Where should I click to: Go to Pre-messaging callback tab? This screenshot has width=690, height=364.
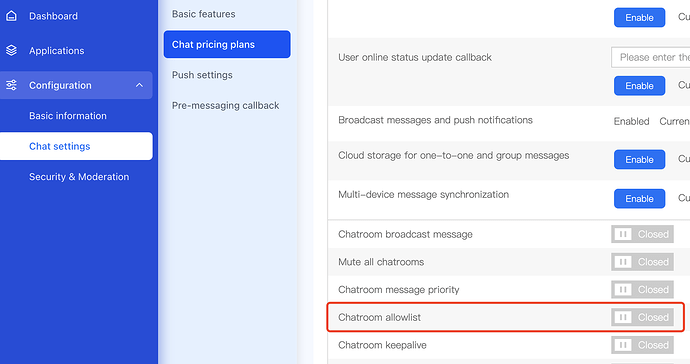225,106
